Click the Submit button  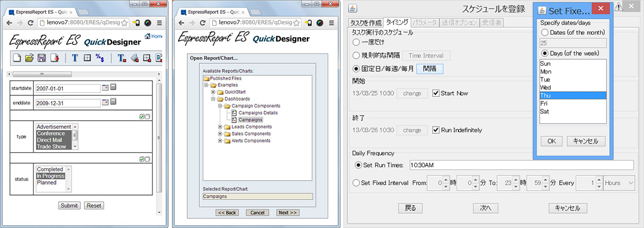[69, 205]
